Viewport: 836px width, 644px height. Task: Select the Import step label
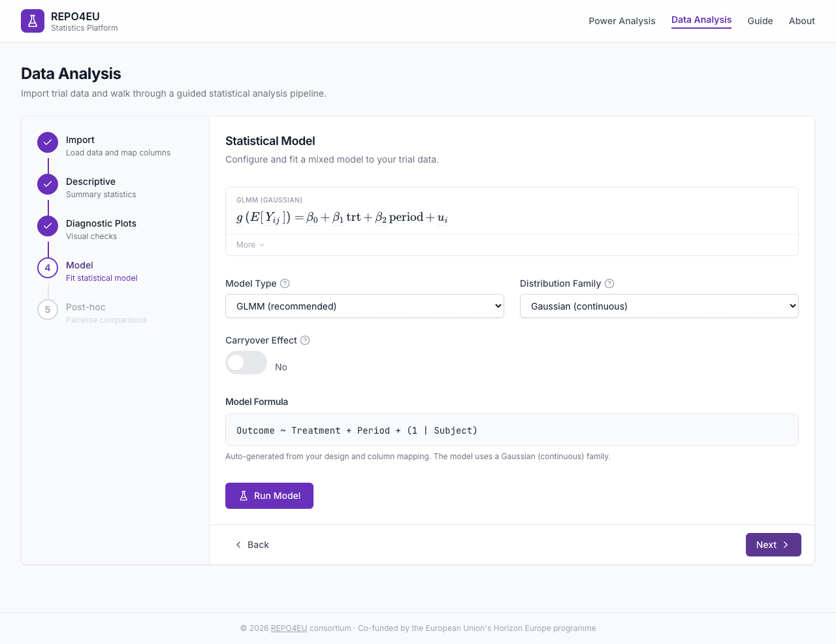pos(80,140)
